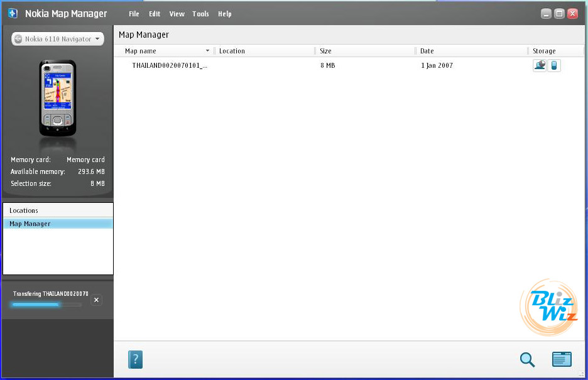
Task: Click the Locations panel header
Action: pyautogui.click(x=58, y=210)
